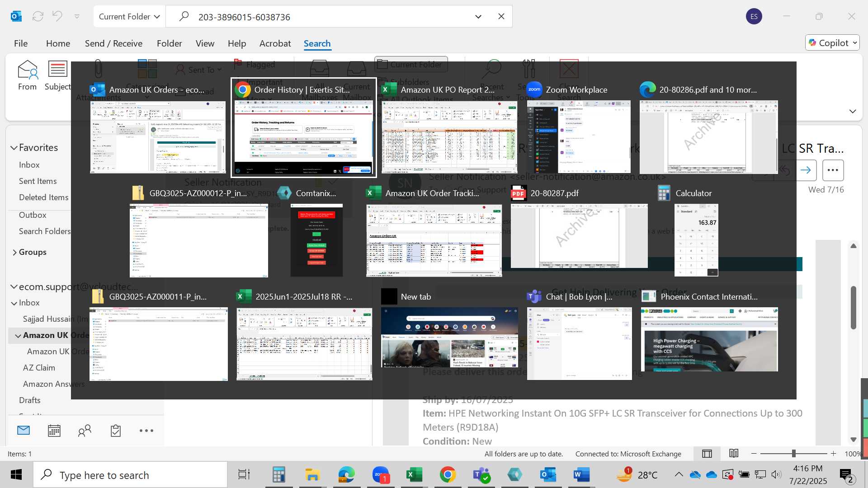Open Inbox under Favorites
The width and height of the screenshot is (868, 488).
tap(29, 165)
